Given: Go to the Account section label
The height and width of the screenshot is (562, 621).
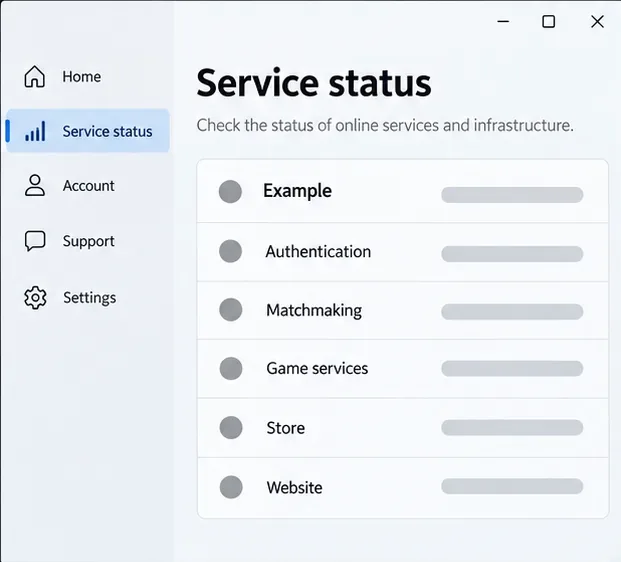Looking at the screenshot, I should point(89,186).
